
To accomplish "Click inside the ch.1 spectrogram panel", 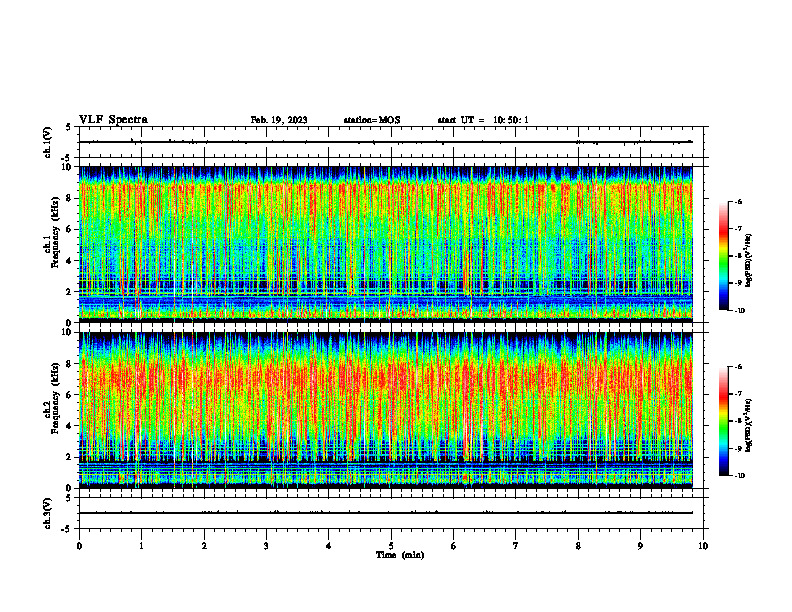I will (386, 244).
